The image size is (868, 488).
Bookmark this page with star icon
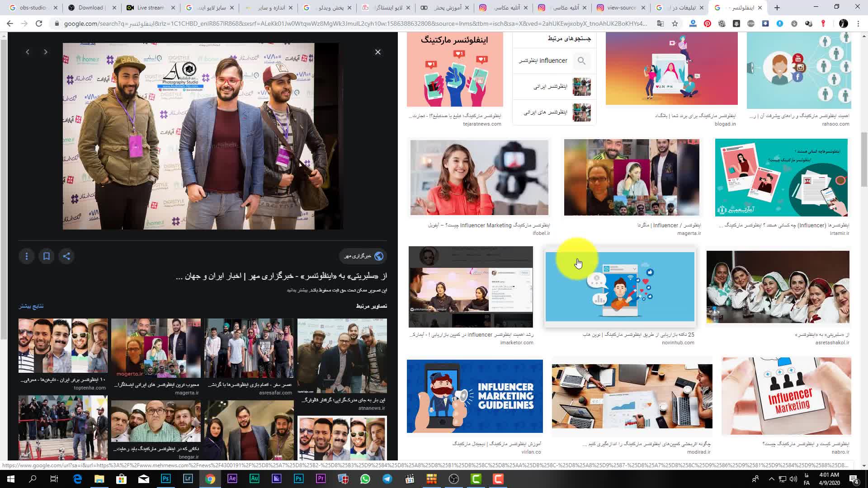coord(675,23)
